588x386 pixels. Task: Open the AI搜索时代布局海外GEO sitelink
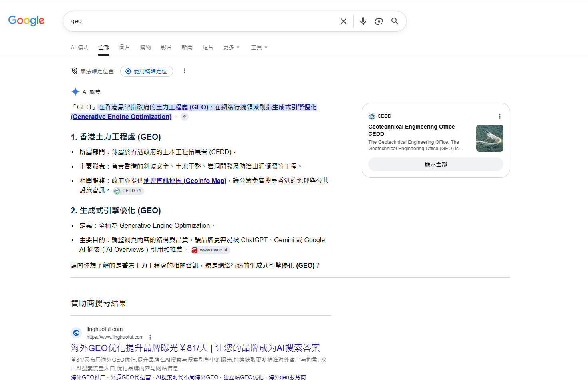[187, 377]
